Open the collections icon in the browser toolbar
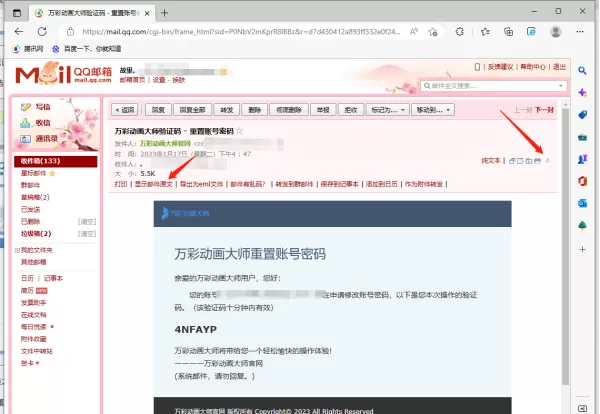This screenshot has width=600, height=414. tap(508, 32)
